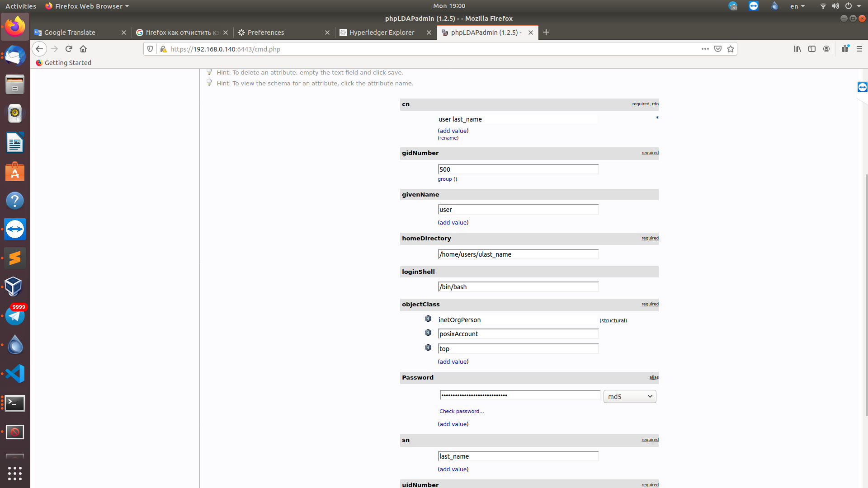Viewport: 868px width, 488px height.
Task: Switch to Hyperledger Explorer tab
Action: 382,33
